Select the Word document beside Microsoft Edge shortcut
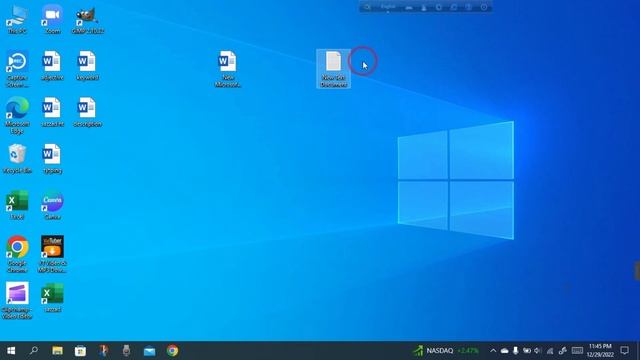Viewport: 640px width, 360px height. click(52, 112)
